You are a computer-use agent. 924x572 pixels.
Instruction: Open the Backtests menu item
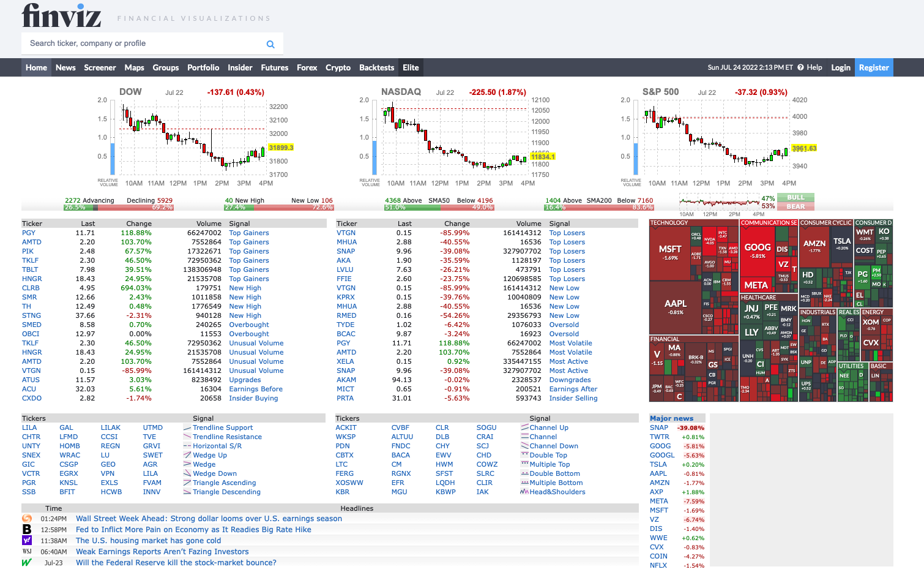tap(376, 67)
